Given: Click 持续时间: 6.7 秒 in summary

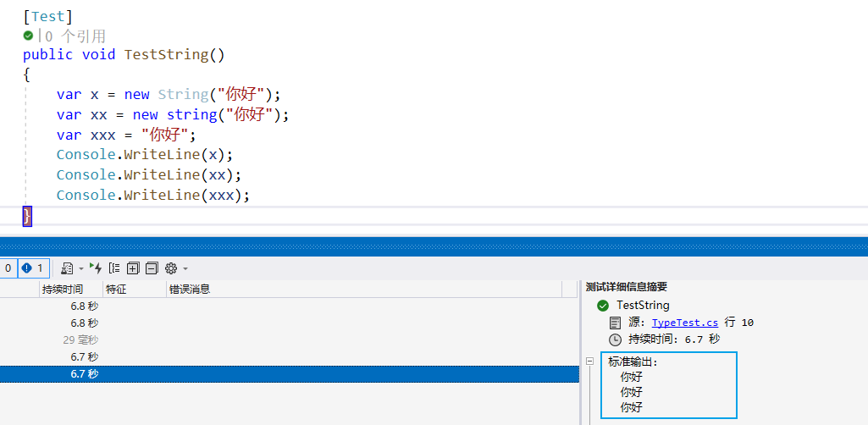Looking at the screenshot, I should point(674,339).
